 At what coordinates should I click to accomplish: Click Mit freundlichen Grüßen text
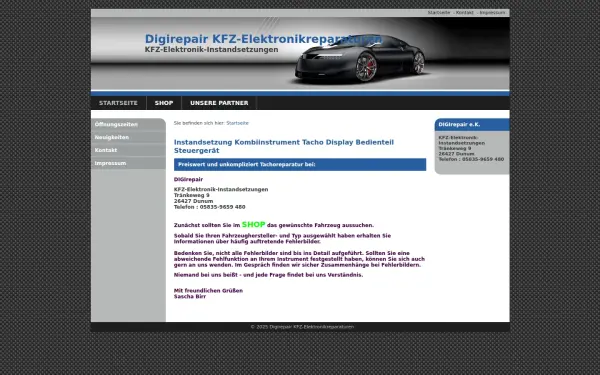click(208, 291)
